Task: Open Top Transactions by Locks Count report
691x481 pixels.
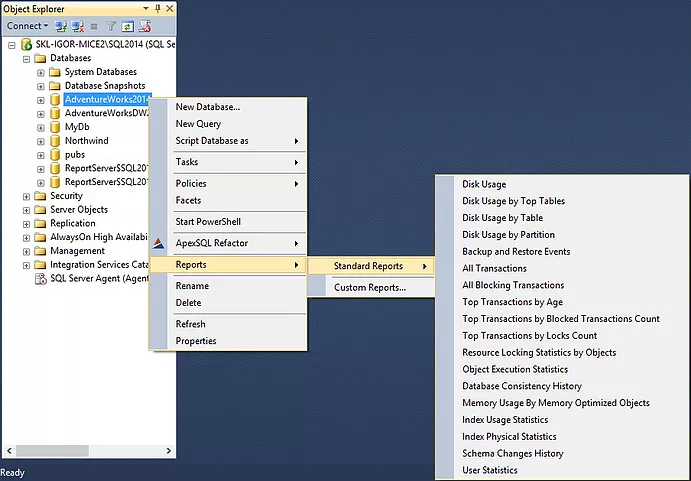Action: 562,336
